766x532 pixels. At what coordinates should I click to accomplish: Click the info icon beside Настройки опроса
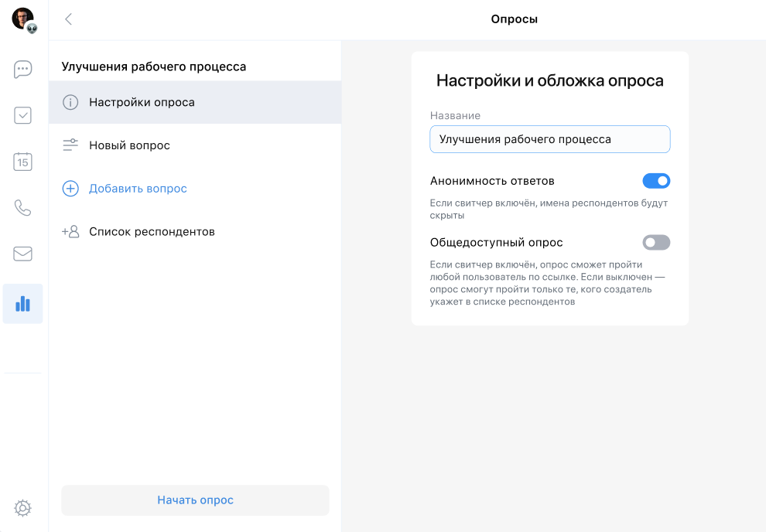[70, 102]
